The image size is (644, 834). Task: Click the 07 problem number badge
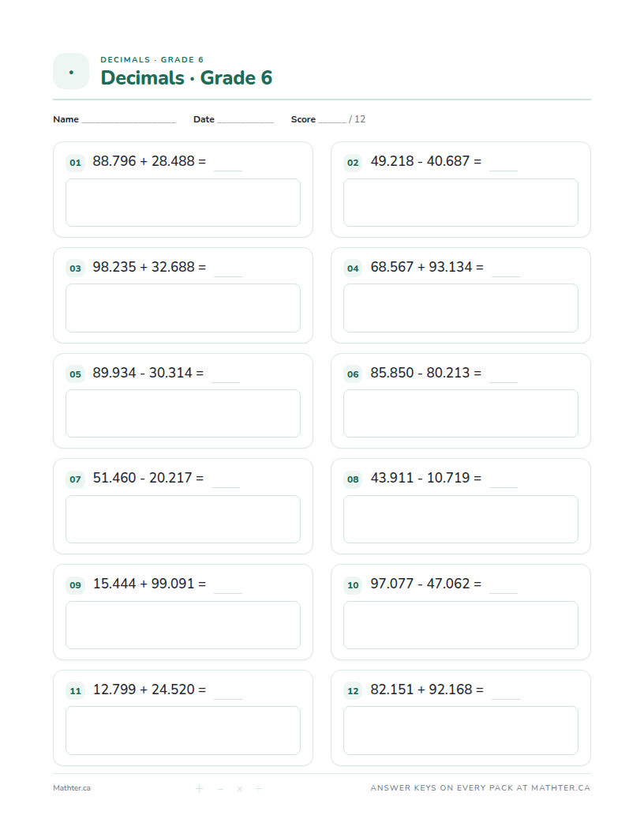pyautogui.click(x=76, y=479)
